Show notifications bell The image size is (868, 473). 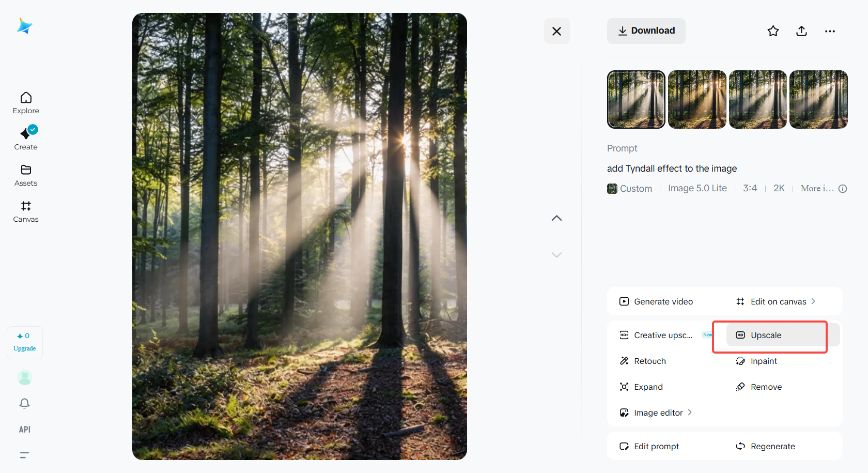click(x=24, y=403)
